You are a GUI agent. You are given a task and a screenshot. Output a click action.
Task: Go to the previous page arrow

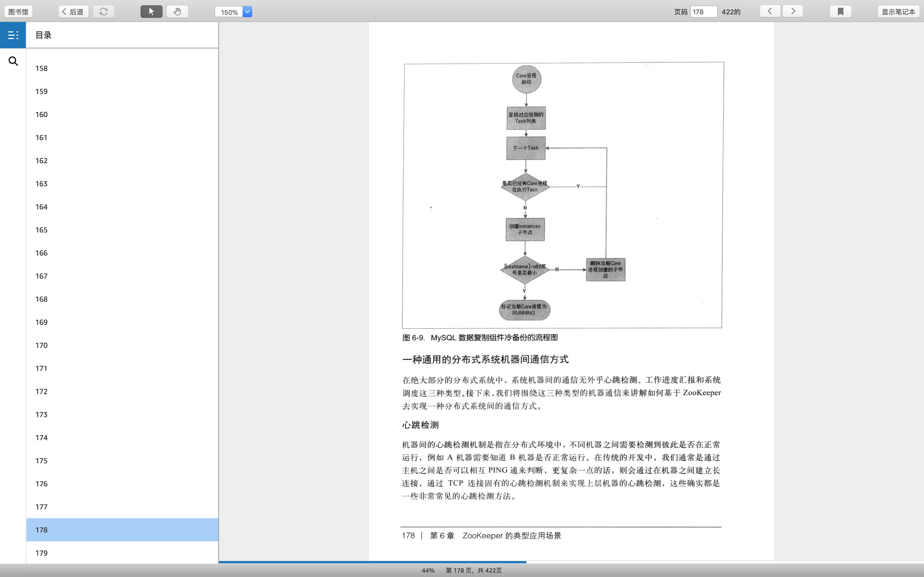click(770, 11)
